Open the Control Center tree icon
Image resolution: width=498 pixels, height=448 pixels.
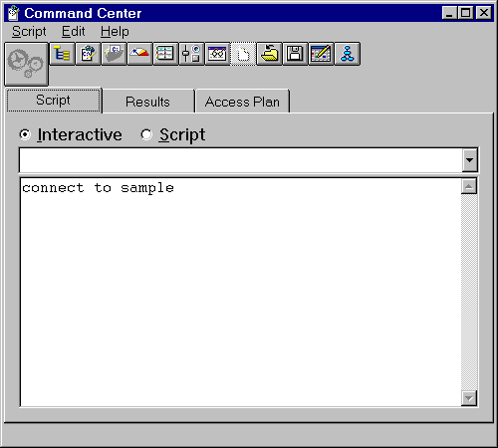click(62, 54)
